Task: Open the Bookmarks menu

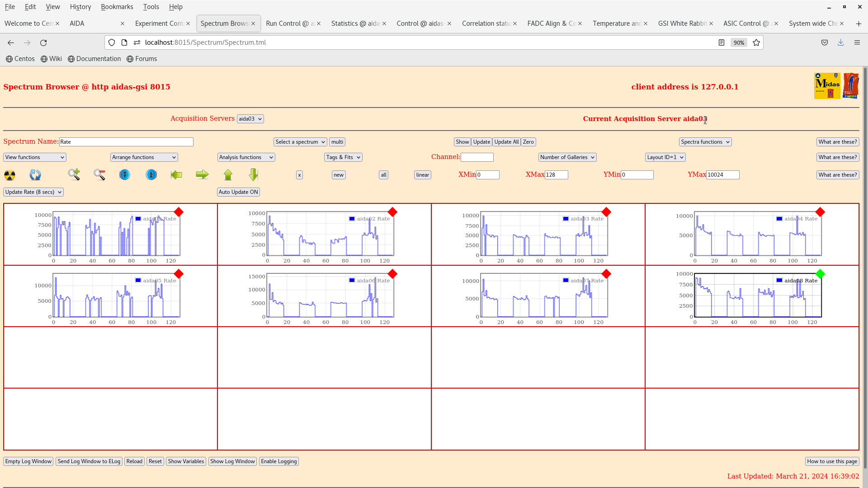Action: coord(117,7)
